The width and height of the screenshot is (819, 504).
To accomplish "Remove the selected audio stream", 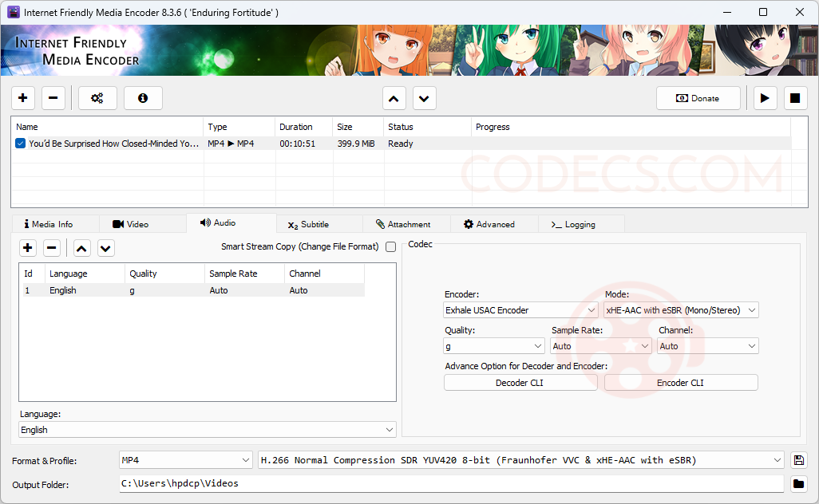I will (52, 248).
